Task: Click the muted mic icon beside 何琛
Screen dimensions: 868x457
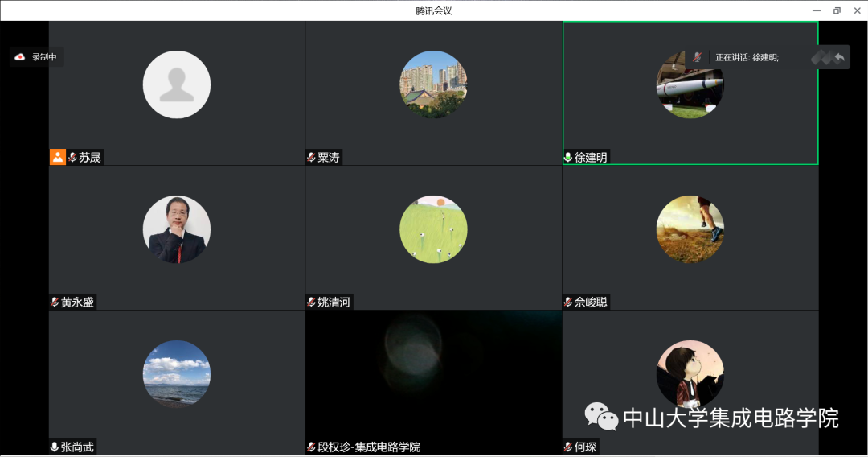Action: [x=568, y=447]
